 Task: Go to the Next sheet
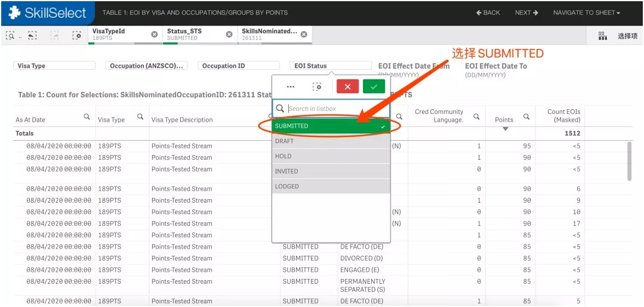(526, 13)
